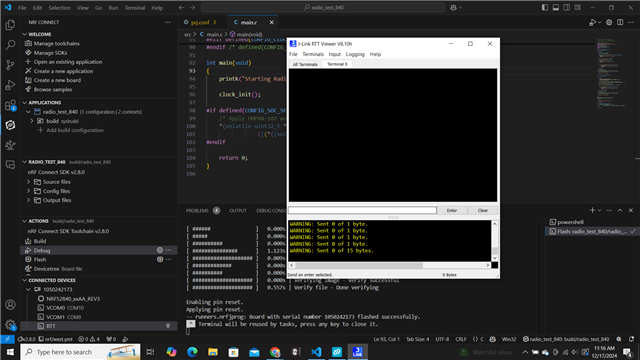Click Create a new application

(x=63, y=71)
